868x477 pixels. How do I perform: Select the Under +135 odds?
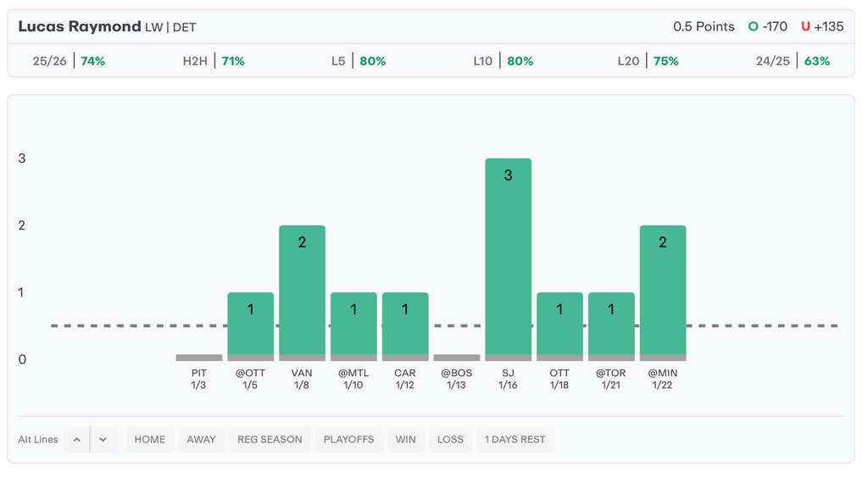pos(822,26)
